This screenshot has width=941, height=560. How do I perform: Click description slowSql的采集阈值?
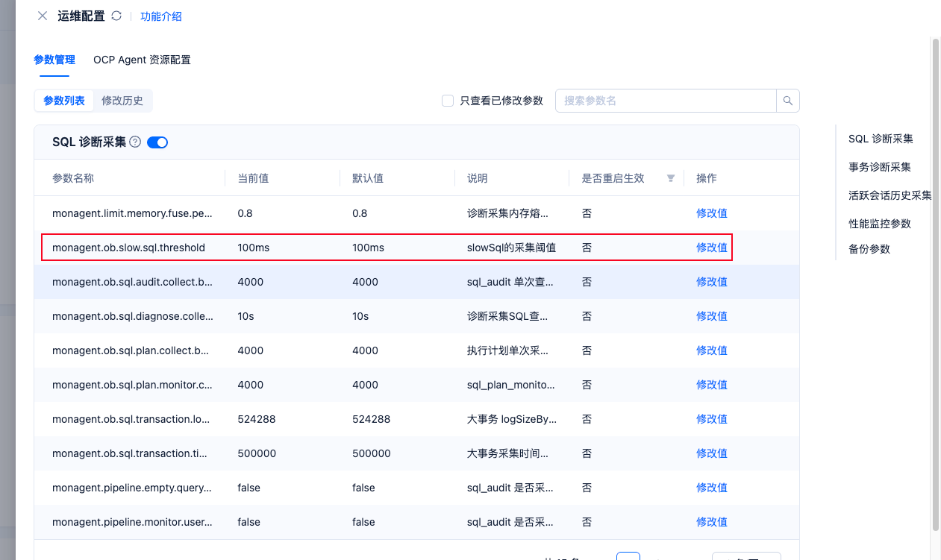pyautogui.click(x=511, y=248)
